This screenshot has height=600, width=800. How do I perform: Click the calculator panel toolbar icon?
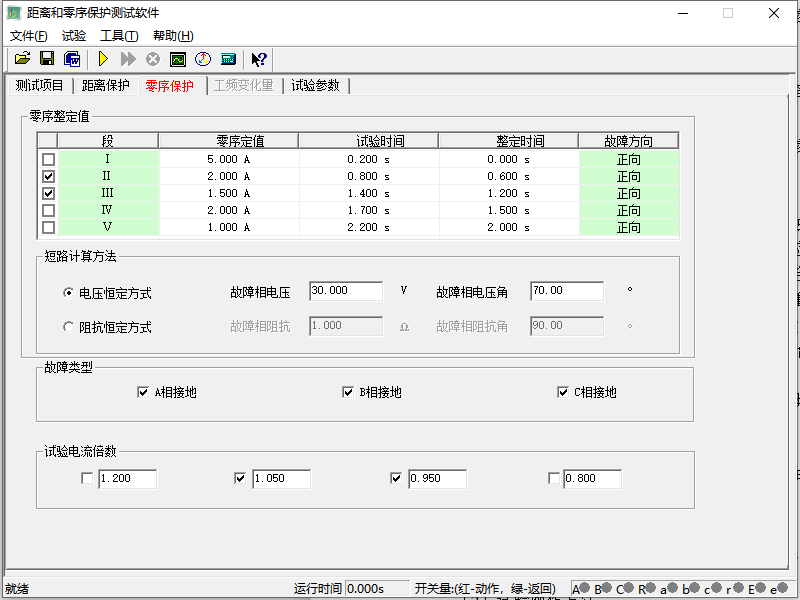point(228,60)
